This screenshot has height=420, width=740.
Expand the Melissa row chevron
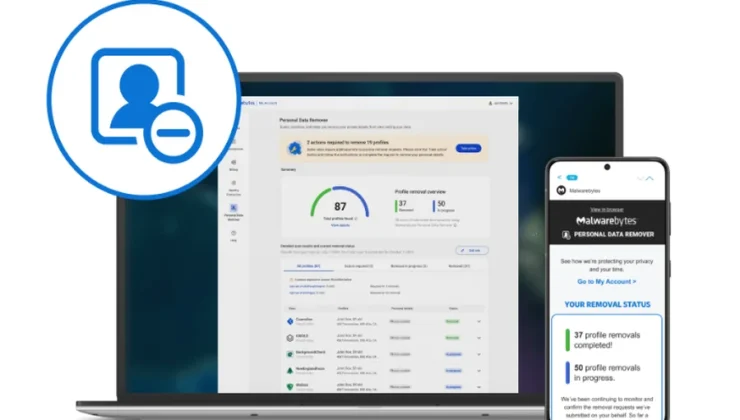click(479, 386)
